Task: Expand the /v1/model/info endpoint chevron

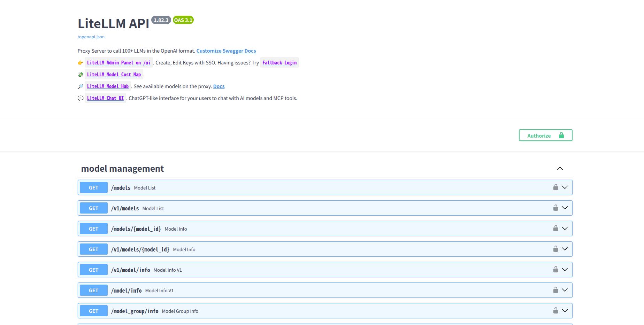Action: coord(565,270)
